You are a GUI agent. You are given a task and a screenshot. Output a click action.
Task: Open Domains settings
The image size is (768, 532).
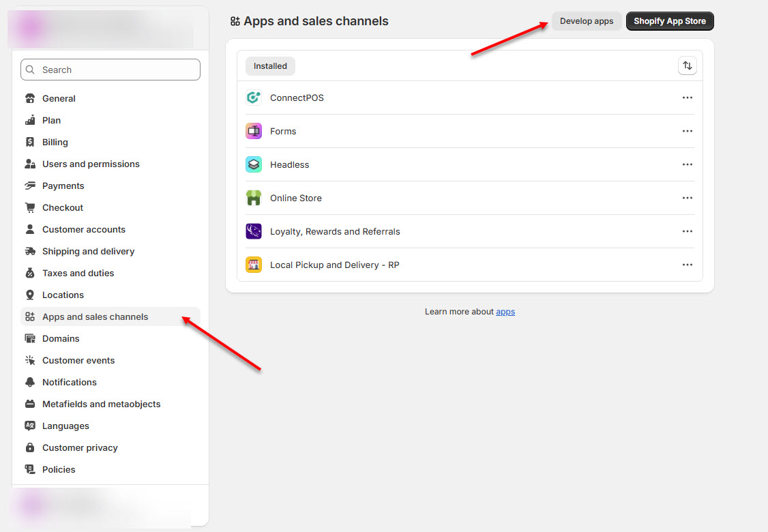[x=110, y=338]
